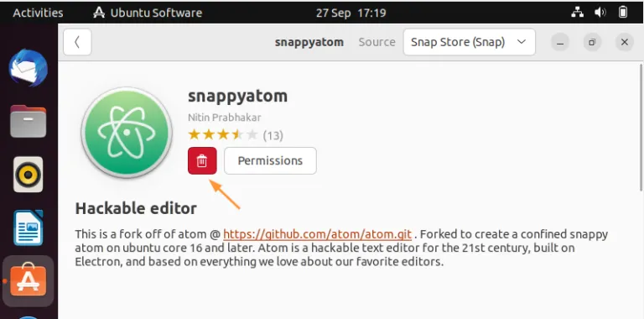Click the battery status icon
This screenshot has width=644, height=319.
[x=623, y=13]
